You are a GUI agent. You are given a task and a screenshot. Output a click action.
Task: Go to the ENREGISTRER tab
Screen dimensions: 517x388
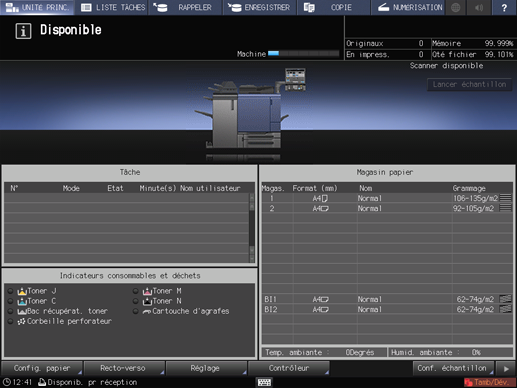259,7
